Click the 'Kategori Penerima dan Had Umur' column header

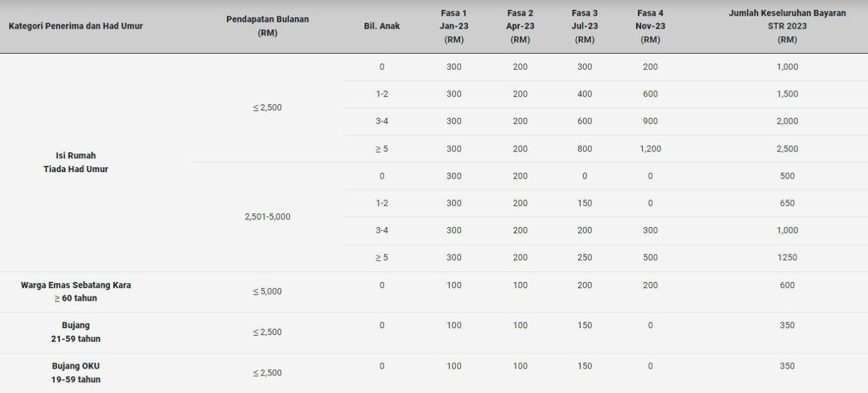[75, 26]
